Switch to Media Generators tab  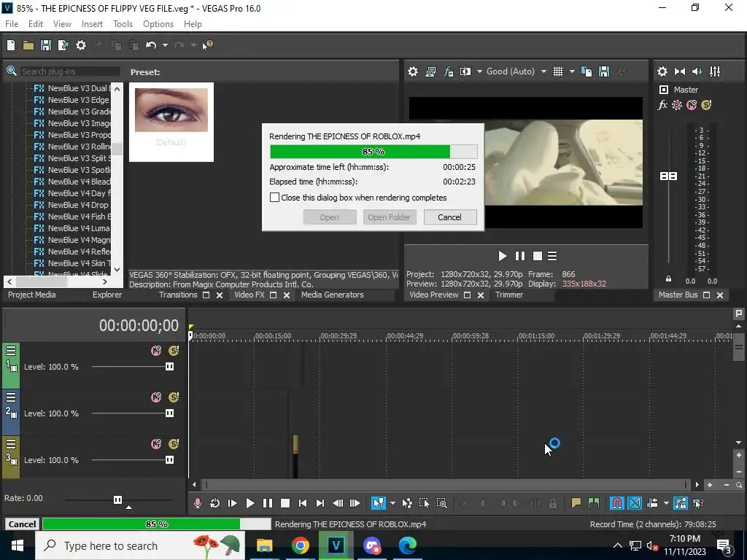[x=332, y=295]
